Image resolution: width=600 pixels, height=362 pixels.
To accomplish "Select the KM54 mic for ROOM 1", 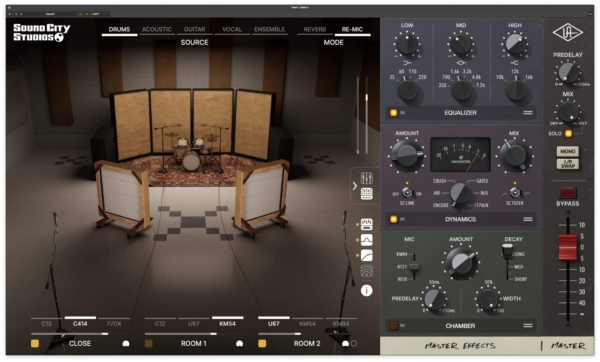I will tap(227, 324).
